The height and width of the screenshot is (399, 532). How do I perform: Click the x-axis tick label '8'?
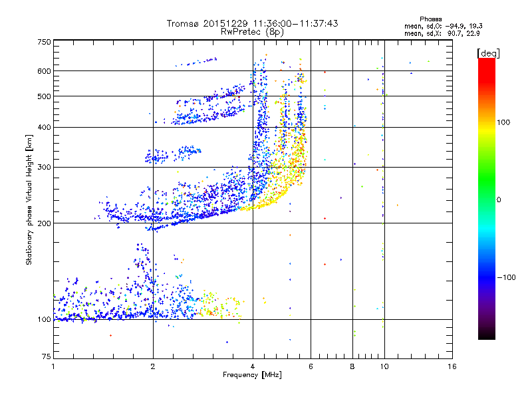[352, 366]
